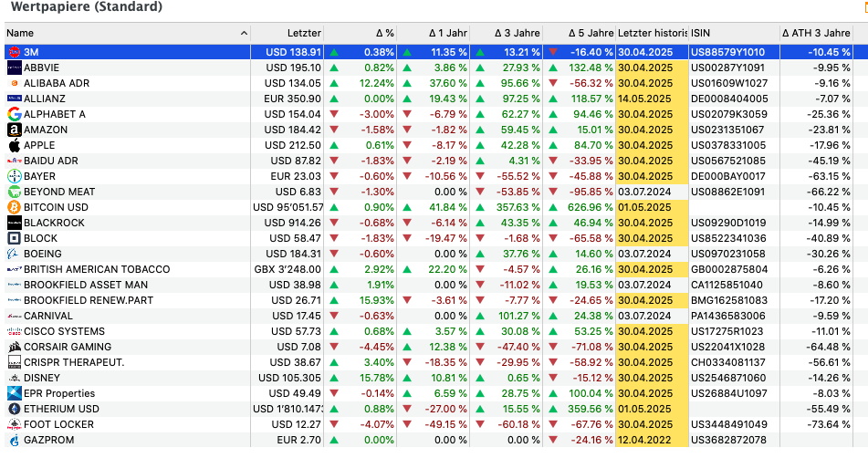Click the Amazon logo icon

point(14,130)
